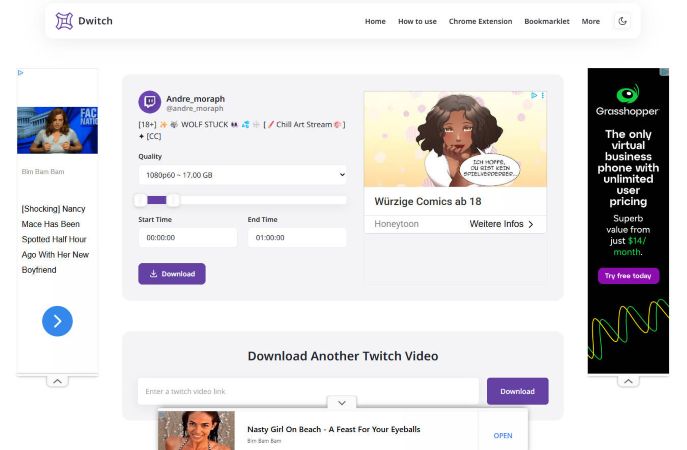Click left handle of time range slider
This screenshot has width=687, height=450.
(140, 200)
